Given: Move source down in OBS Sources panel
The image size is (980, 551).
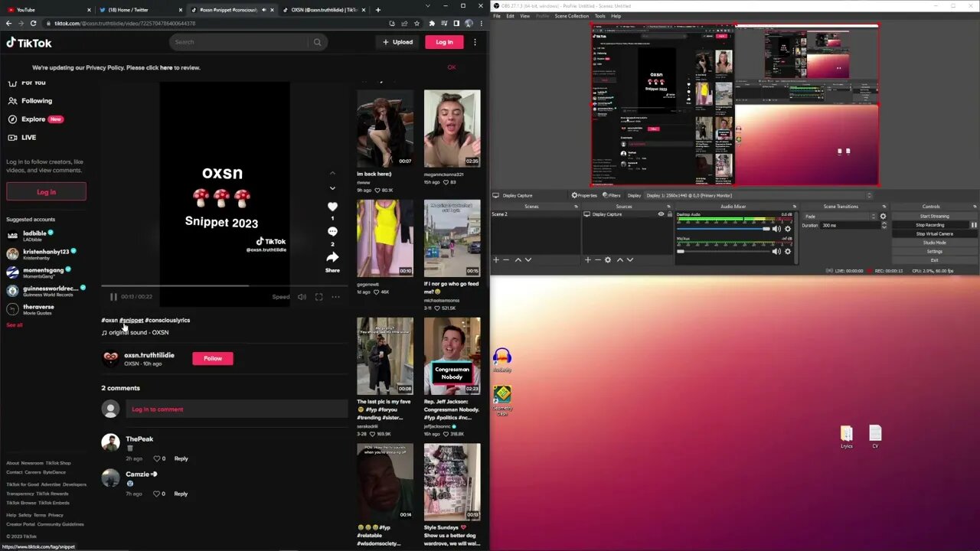Looking at the screenshot, I should tap(629, 260).
